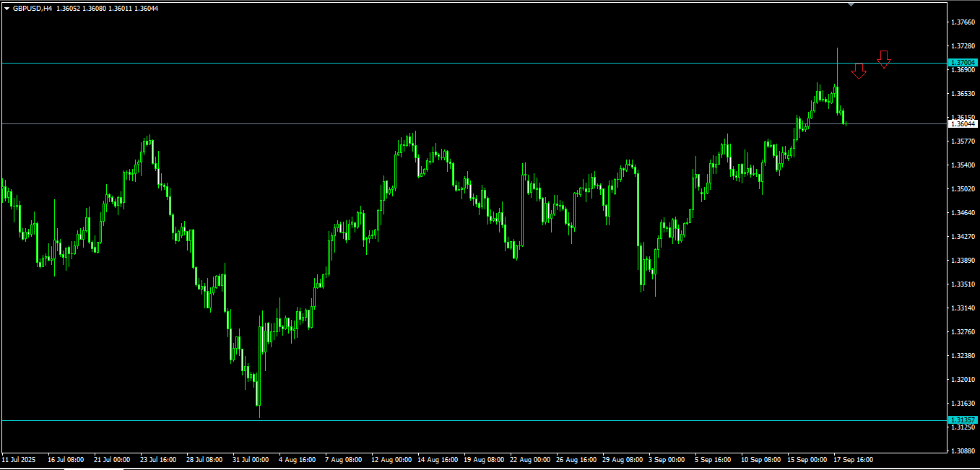Click the 1.35020 price scale value
The image size is (980, 470).
(x=964, y=189)
